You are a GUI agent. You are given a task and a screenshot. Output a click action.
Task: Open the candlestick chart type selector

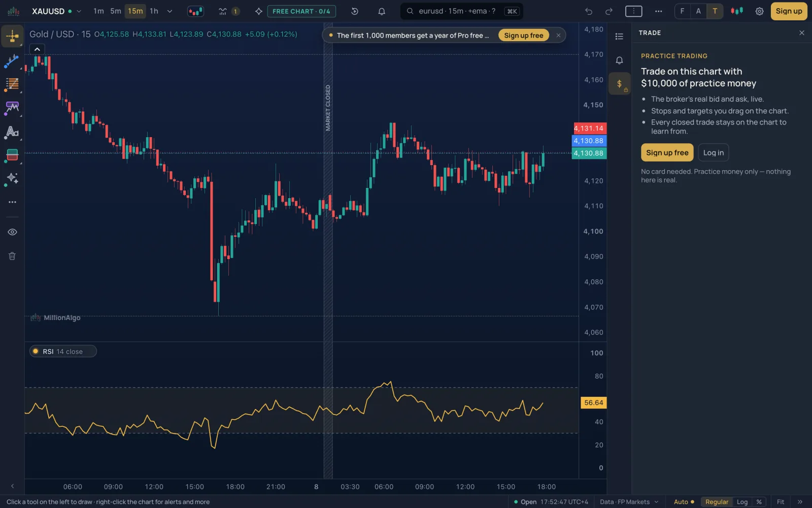(195, 11)
